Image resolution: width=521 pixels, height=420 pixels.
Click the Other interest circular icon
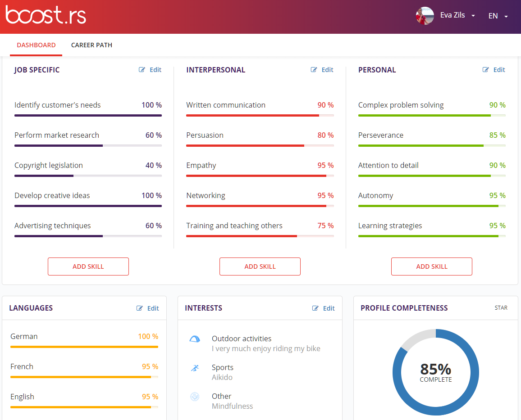(x=195, y=397)
